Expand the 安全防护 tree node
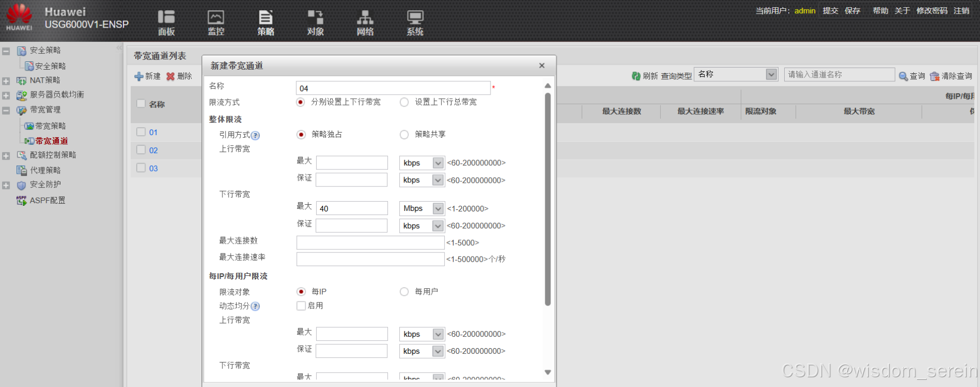980x387 pixels. [6, 185]
